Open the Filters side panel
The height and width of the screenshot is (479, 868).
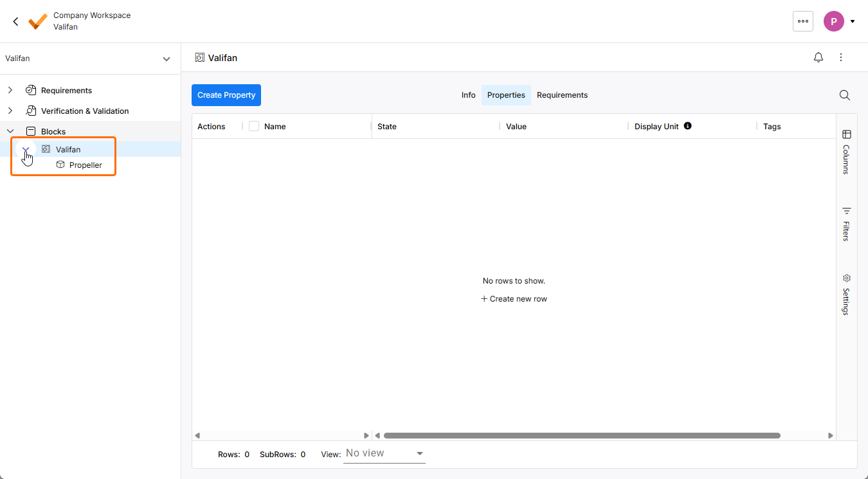(x=846, y=224)
